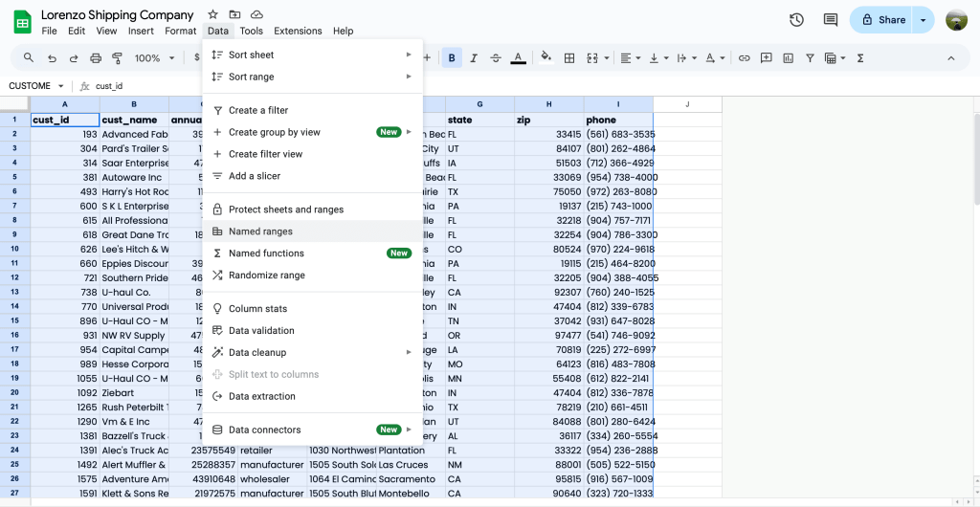980x507 pixels.
Task: Select Named ranges from Data menu
Action: [260, 231]
